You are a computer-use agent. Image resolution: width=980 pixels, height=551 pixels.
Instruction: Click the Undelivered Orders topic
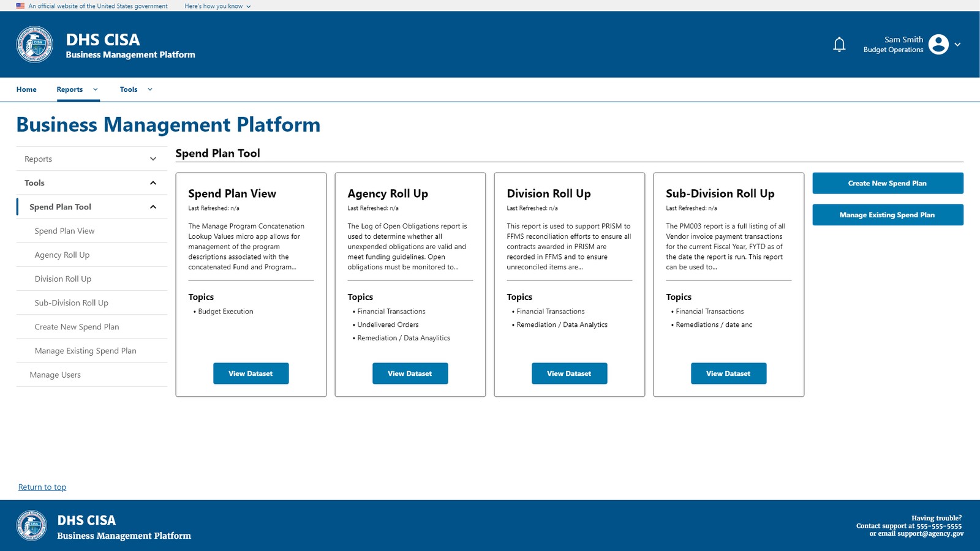pyautogui.click(x=388, y=325)
